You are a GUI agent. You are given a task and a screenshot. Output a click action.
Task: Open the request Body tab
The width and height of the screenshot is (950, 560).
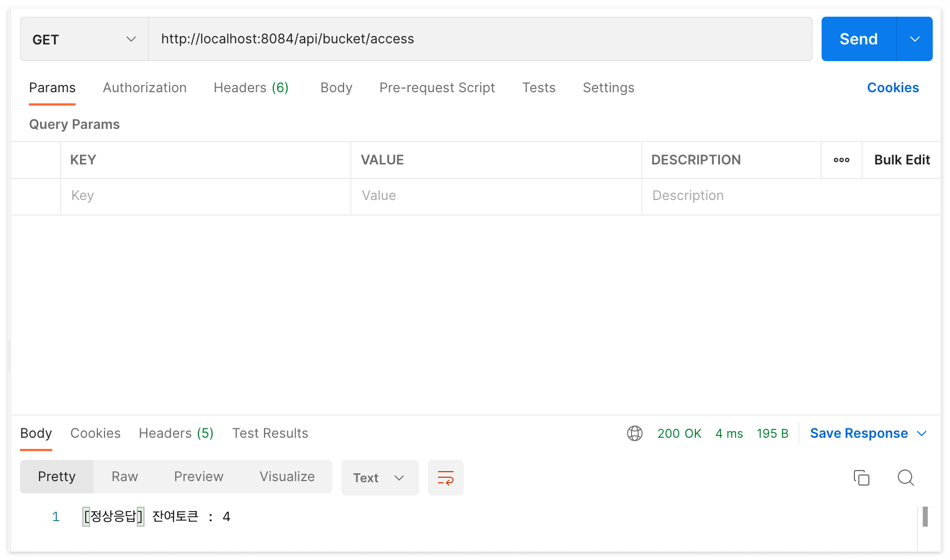pos(336,88)
